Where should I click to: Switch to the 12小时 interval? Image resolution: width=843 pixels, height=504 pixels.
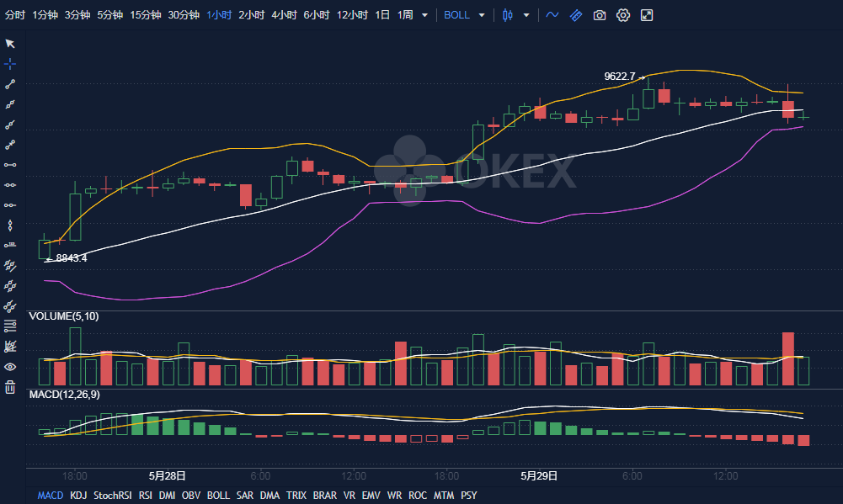[x=352, y=15]
